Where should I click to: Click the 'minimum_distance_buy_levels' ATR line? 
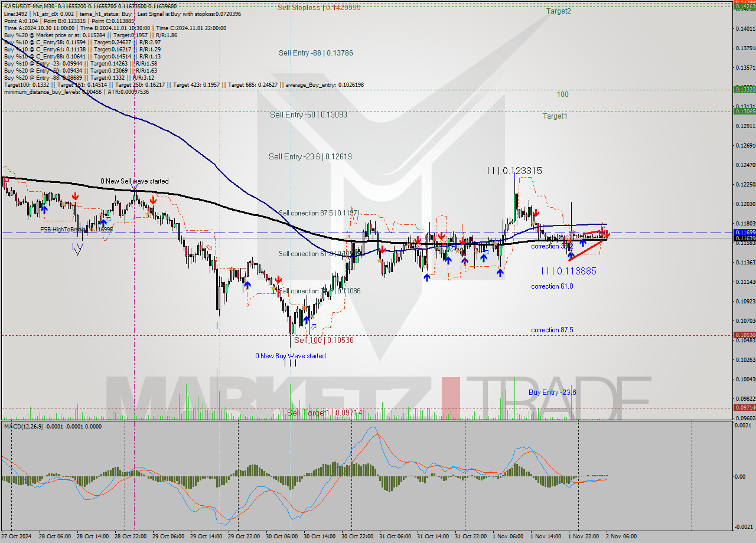click(76, 91)
